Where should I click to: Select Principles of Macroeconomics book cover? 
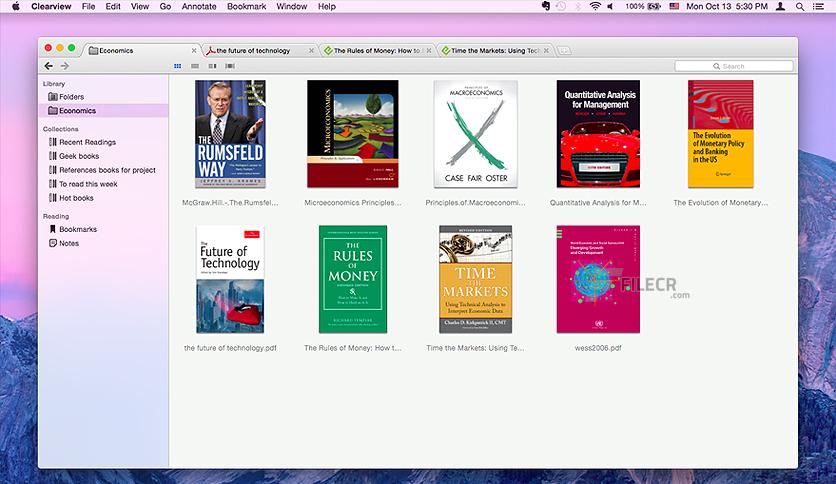click(476, 134)
